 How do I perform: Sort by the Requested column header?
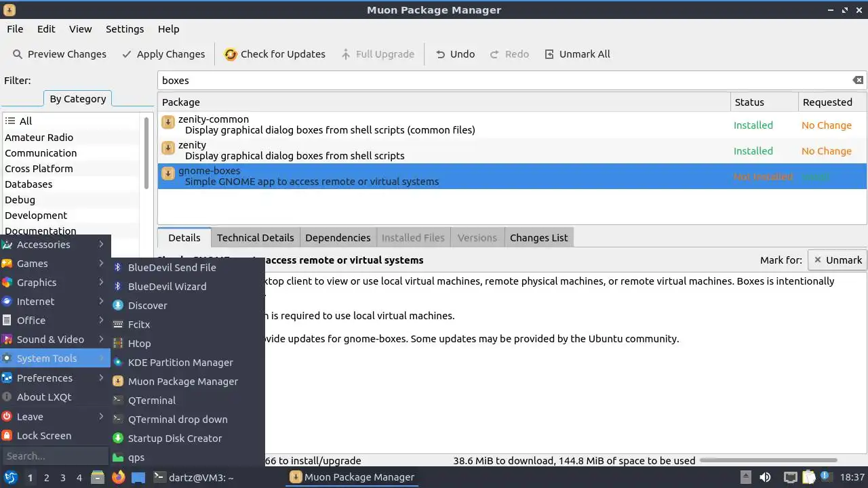click(832, 102)
